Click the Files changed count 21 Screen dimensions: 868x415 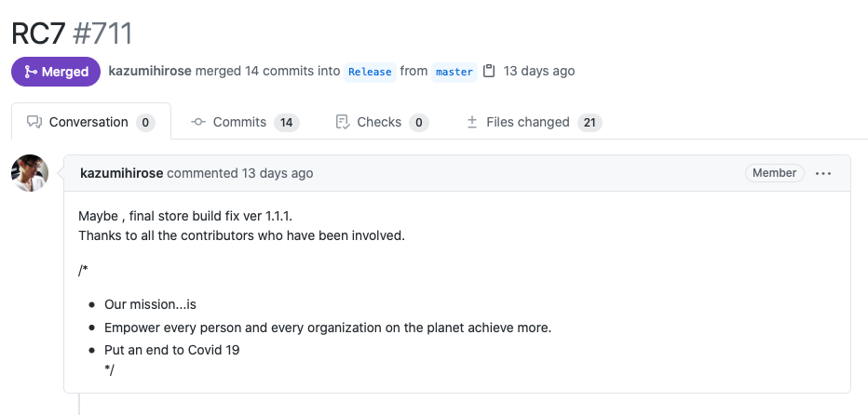(x=590, y=122)
